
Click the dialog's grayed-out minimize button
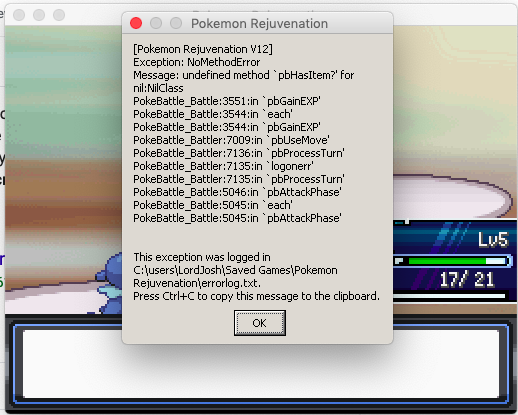tap(156, 23)
